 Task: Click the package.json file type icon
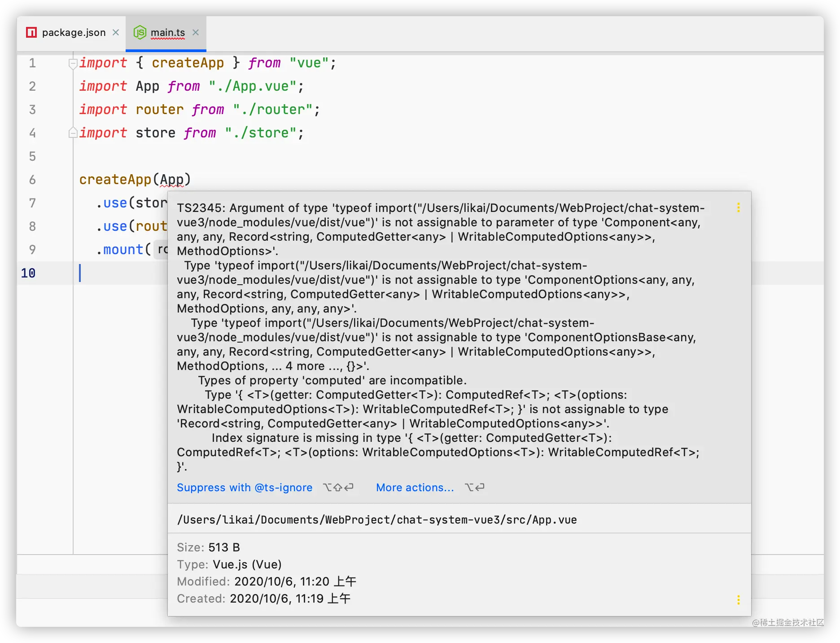tap(31, 32)
